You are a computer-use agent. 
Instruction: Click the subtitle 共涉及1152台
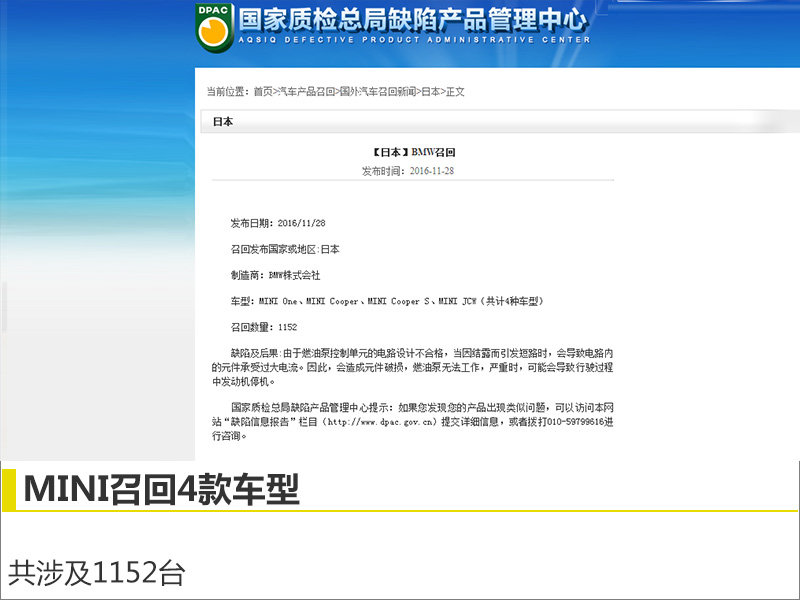click(96, 573)
